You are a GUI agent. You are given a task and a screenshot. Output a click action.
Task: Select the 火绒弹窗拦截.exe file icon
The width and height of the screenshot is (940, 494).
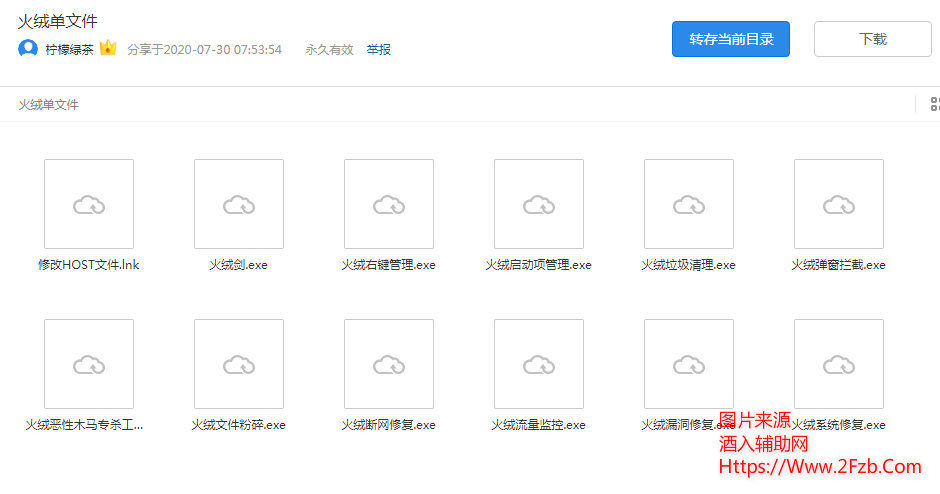pyautogui.click(x=839, y=204)
